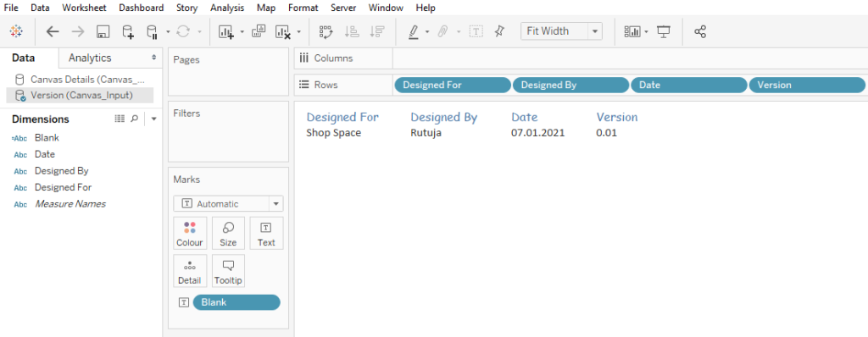
Task: Click the Undo back arrow
Action: point(53,31)
